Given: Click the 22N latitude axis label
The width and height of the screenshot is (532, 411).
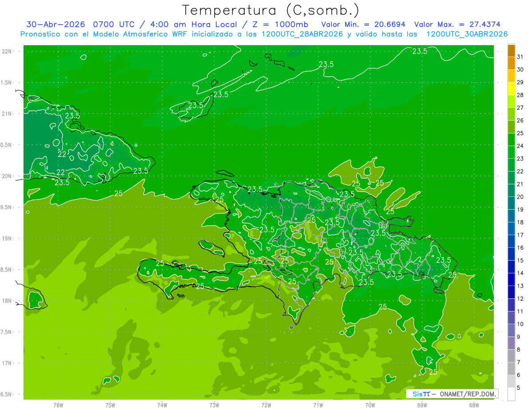Looking at the screenshot, I should 7,51.
